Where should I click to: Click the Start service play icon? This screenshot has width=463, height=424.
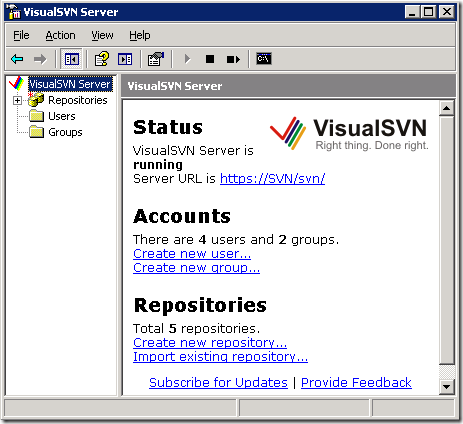[x=187, y=59]
